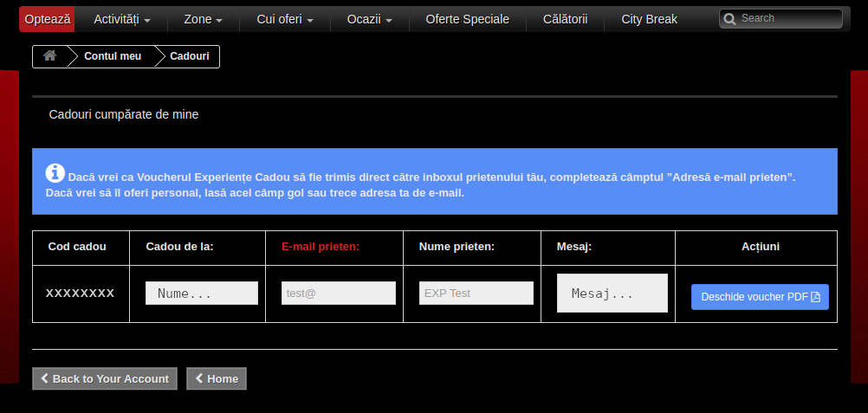Expand the Cui oferi dropdown

(x=285, y=19)
